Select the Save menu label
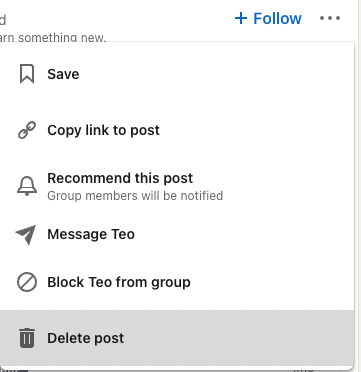361x372 pixels. pos(63,74)
